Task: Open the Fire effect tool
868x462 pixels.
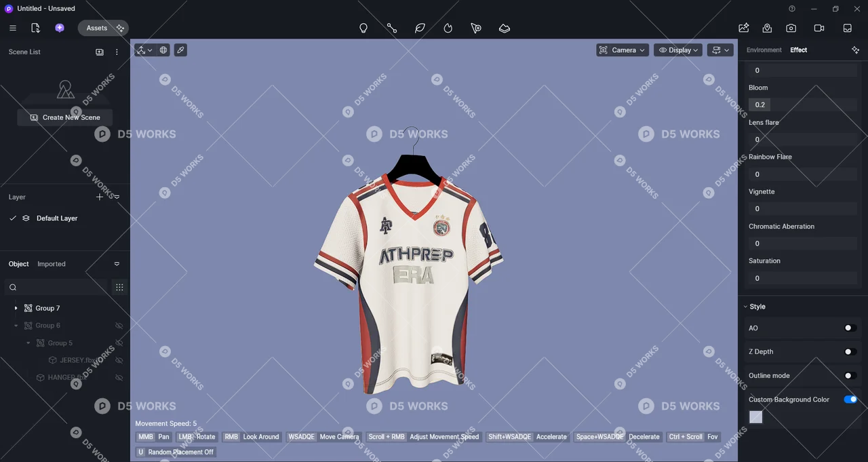Action: click(x=448, y=28)
